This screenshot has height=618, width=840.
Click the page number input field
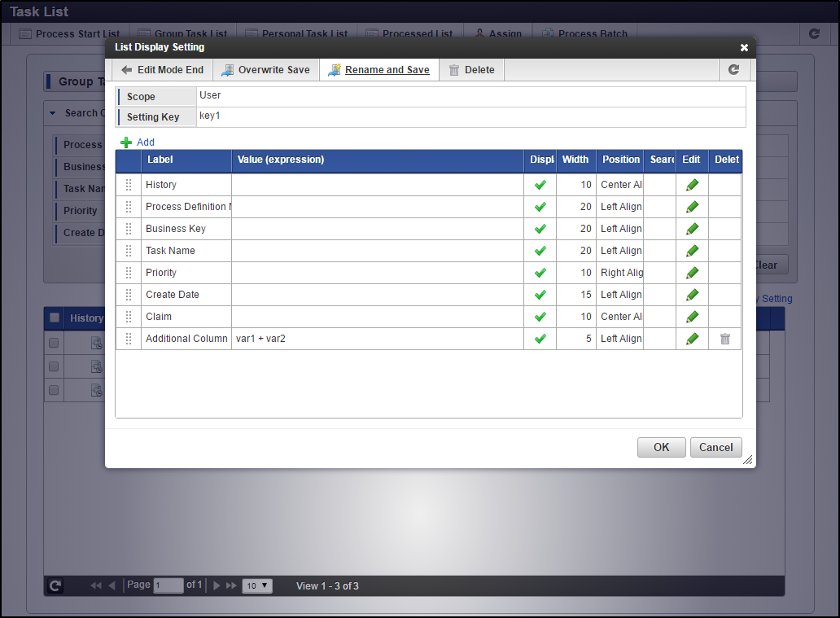[x=168, y=585]
